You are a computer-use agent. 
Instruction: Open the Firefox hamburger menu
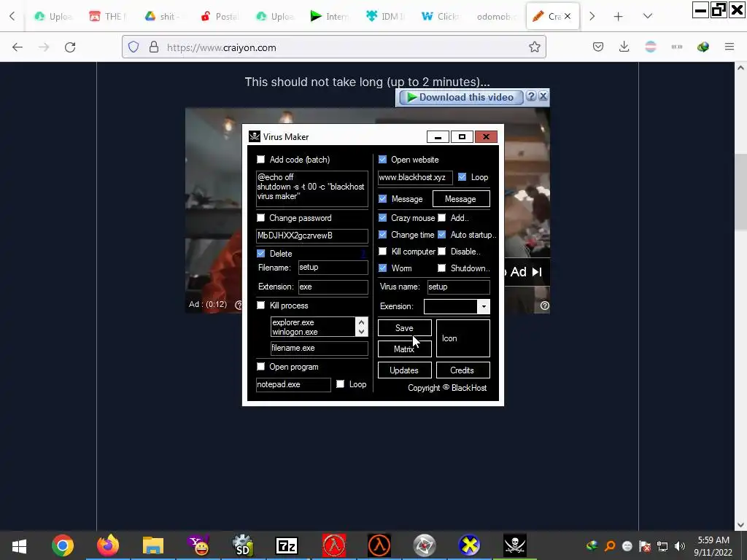(x=729, y=47)
